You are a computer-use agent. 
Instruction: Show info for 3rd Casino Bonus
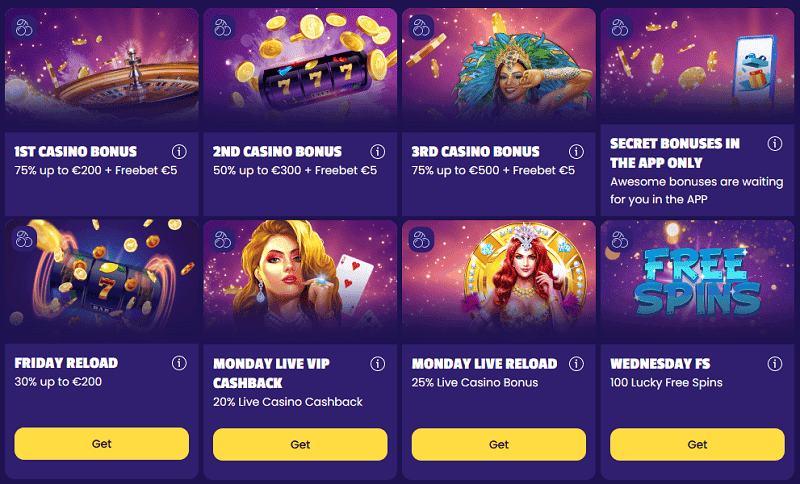(576, 152)
